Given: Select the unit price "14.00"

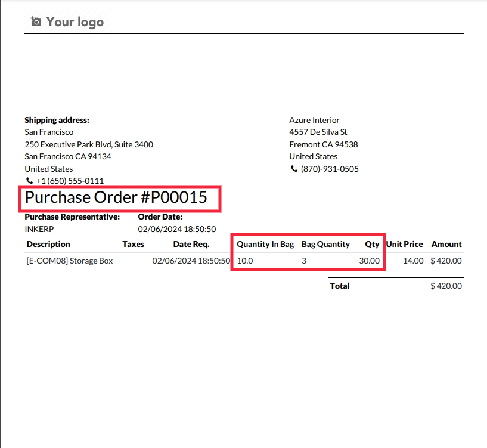Looking at the screenshot, I should pyautogui.click(x=414, y=261).
